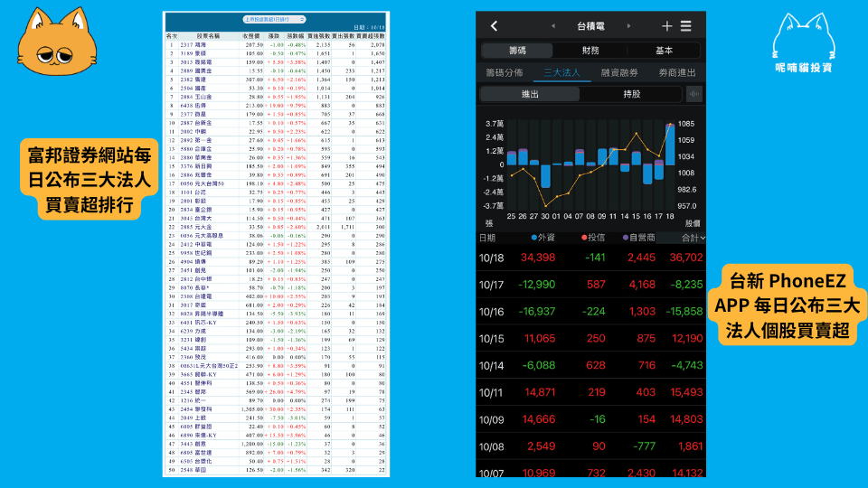This screenshot has height=488, width=868.
Task: Click the 股票名稱 column header
Action: [209, 36]
